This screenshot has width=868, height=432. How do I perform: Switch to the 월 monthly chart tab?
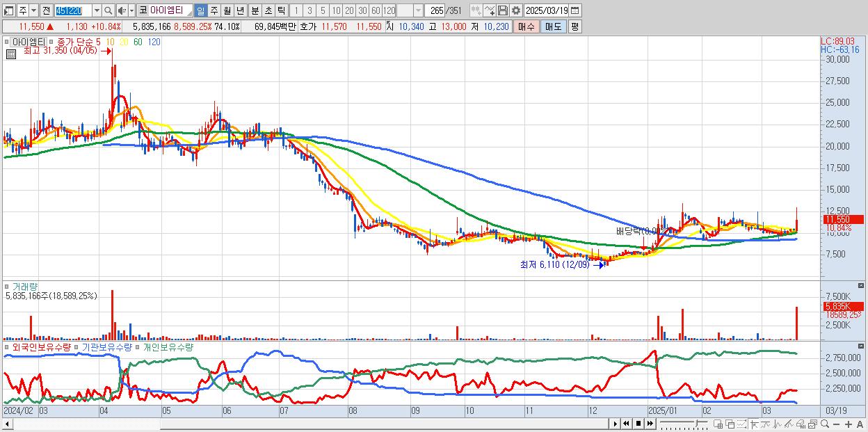pyautogui.click(x=227, y=10)
